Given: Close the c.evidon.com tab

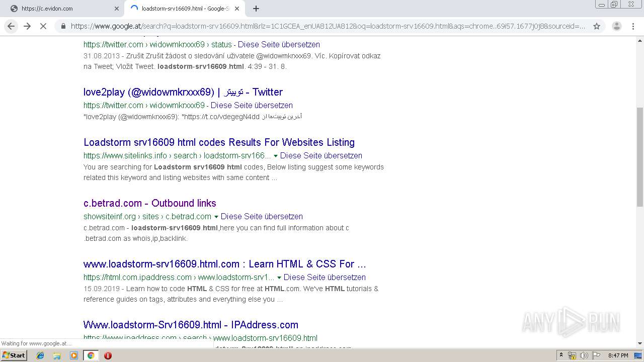Looking at the screenshot, I should tap(117, 9).
